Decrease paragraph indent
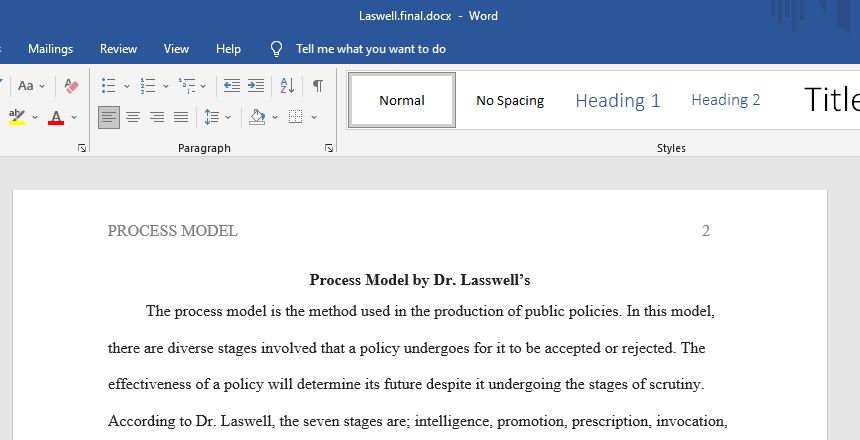The width and height of the screenshot is (860, 440). [231, 86]
